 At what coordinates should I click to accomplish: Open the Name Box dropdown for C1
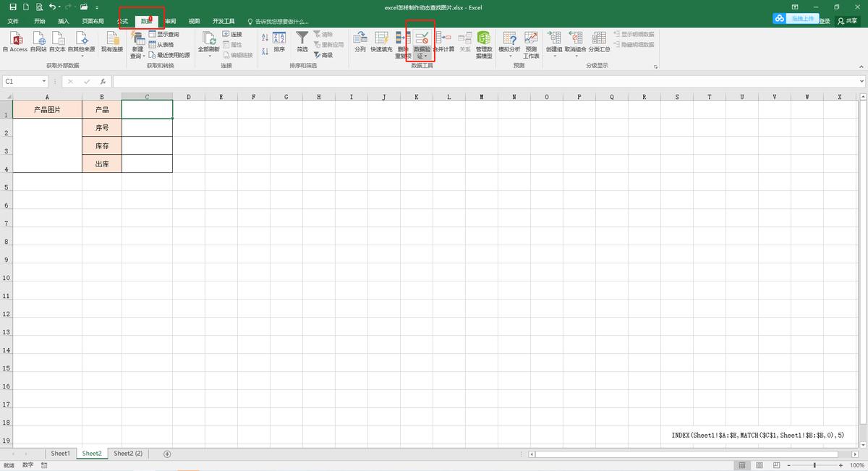click(x=44, y=82)
